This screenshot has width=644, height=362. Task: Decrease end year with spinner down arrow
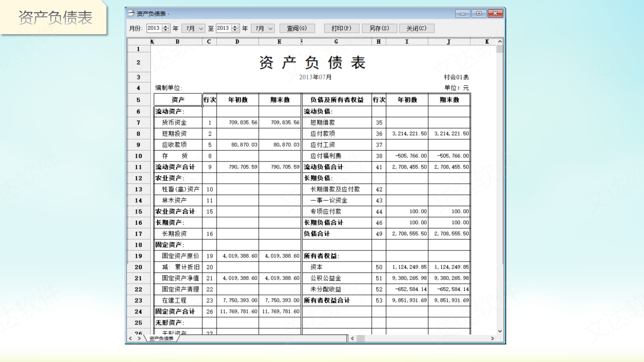(x=235, y=30)
